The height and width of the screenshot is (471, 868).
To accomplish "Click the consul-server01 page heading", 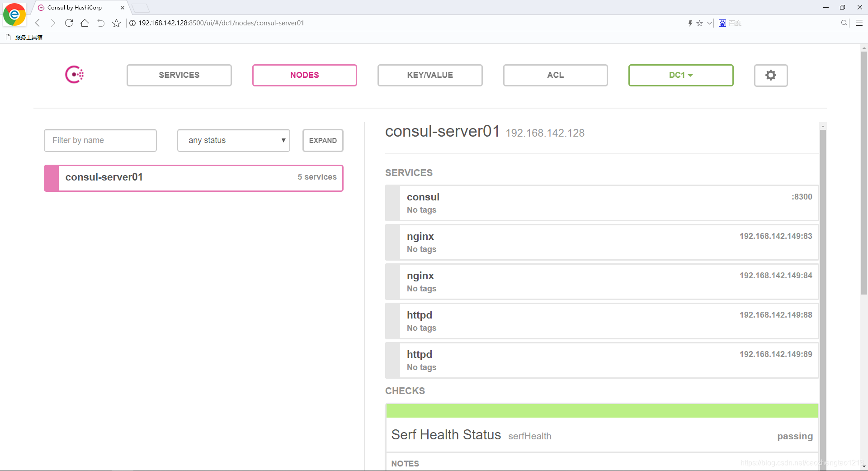I will pos(442,131).
